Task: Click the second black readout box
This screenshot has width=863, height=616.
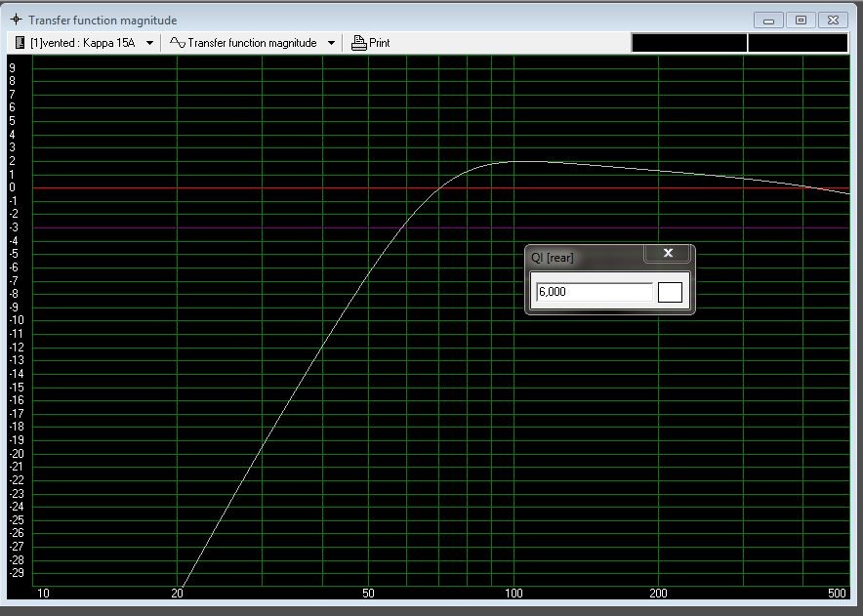Action: tap(798, 43)
